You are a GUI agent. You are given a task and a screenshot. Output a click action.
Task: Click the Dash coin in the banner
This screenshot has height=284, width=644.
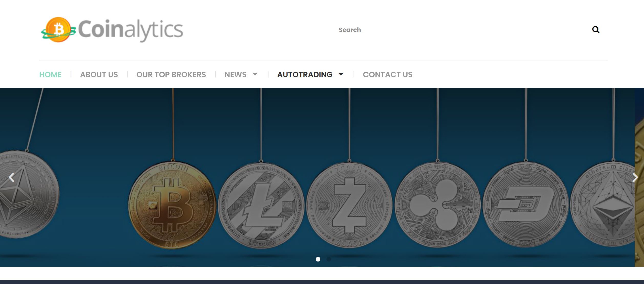(x=526, y=205)
